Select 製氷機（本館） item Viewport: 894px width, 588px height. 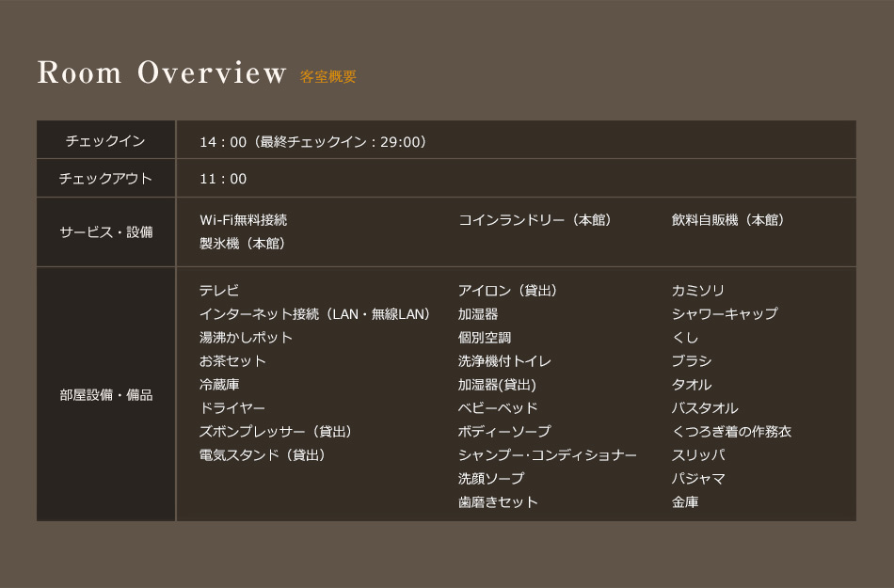[x=242, y=244]
